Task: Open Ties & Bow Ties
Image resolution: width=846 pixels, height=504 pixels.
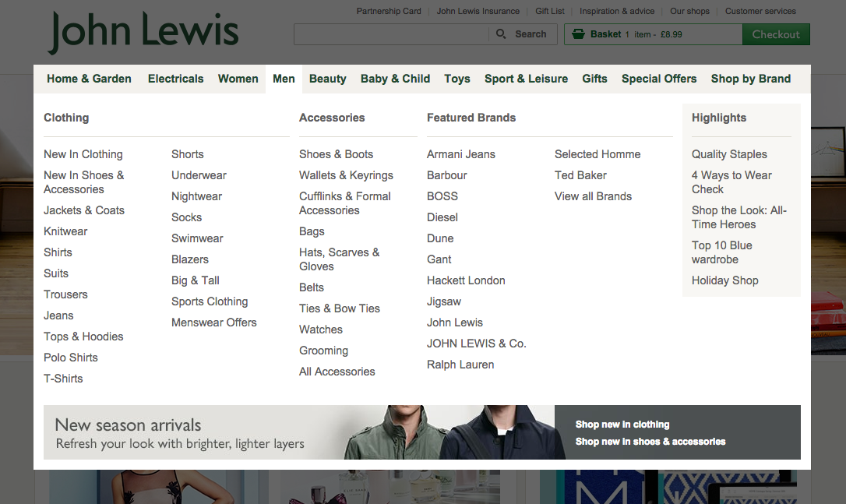Action: click(x=340, y=308)
